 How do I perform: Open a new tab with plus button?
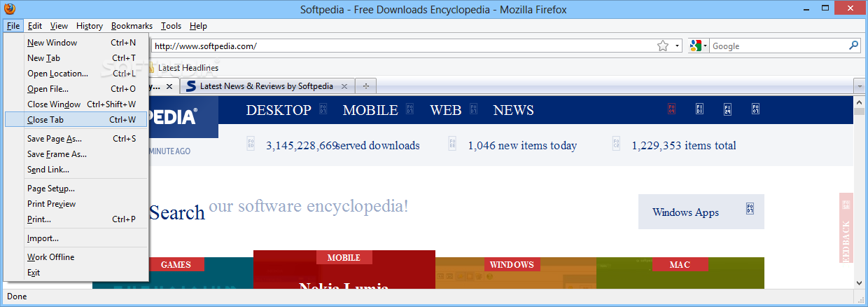pyautogui.click(x=365, y=86)
